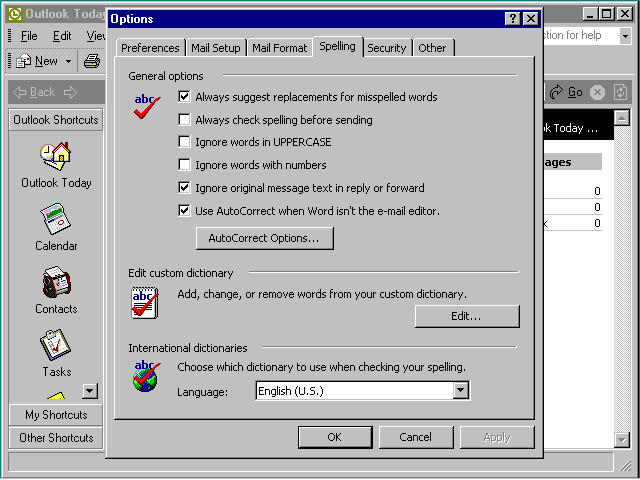Click the Apply button
This screenshot has width=640, height=480.
(x=497, y=437)
